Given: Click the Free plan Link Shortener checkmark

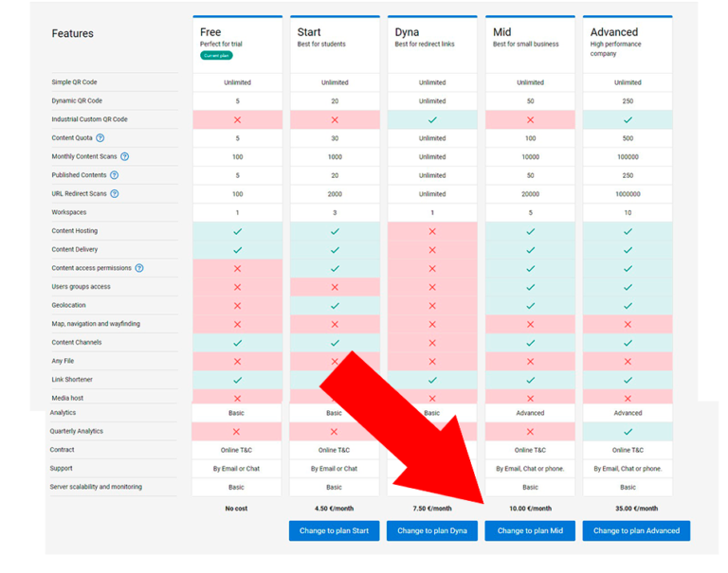Looking at the screenshot, I should coord(237,380).
